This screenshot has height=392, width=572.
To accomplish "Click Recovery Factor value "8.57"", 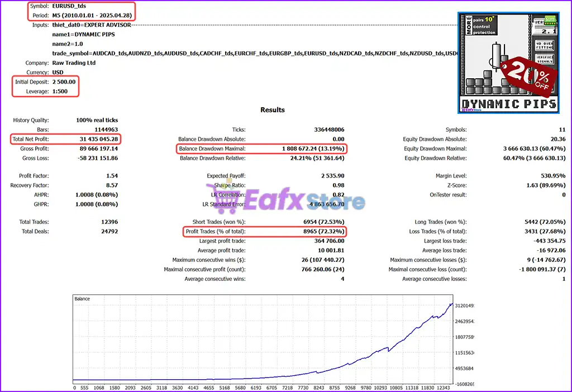I will pos(112,185).
